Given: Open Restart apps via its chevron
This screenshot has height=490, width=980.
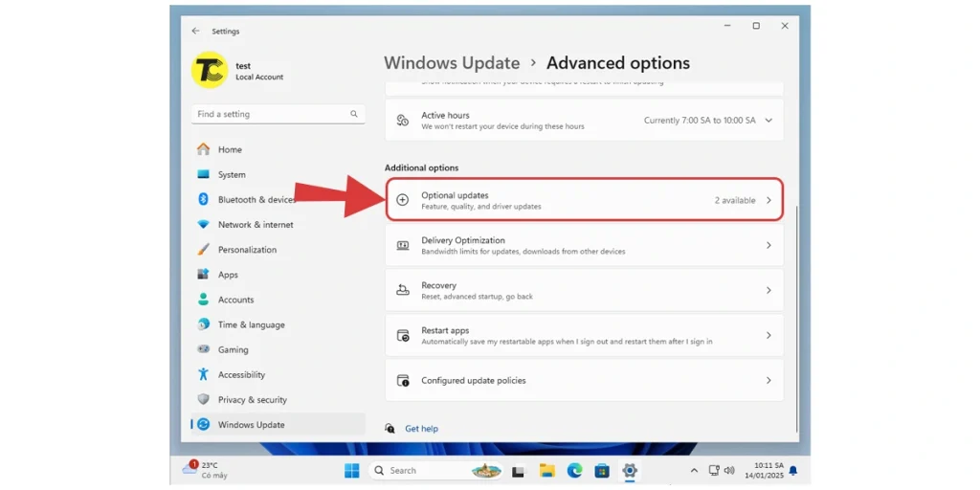Looking at the screenshot, I should (x=768, y=336).
